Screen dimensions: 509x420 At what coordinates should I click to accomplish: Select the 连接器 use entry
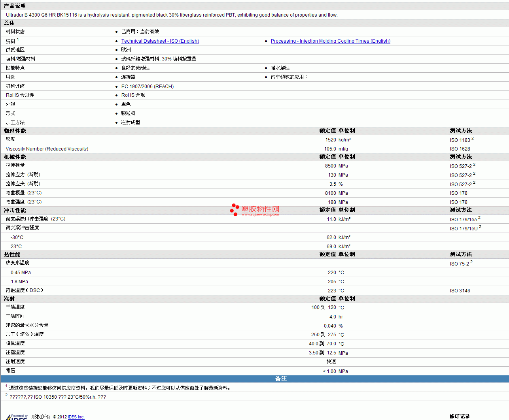[x=128, y=77]
